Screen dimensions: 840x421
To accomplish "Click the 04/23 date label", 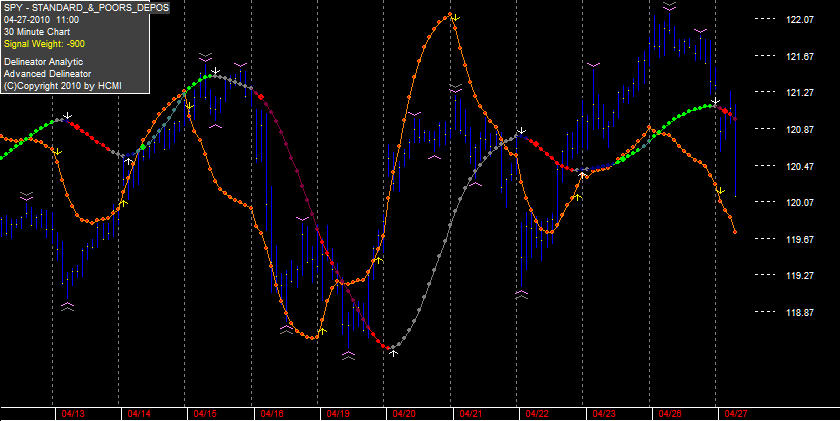I will pos(604,414).
